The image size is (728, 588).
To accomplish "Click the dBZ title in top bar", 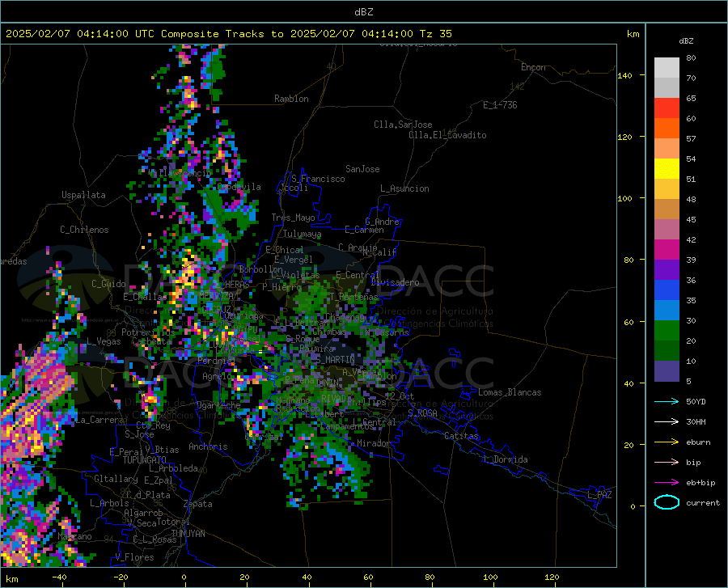I will pyautogui.click(x=363, y=12).
